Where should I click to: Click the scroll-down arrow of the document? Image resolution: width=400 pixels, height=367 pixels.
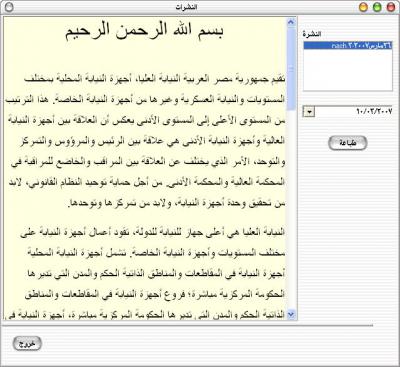[x=291, y=314]
